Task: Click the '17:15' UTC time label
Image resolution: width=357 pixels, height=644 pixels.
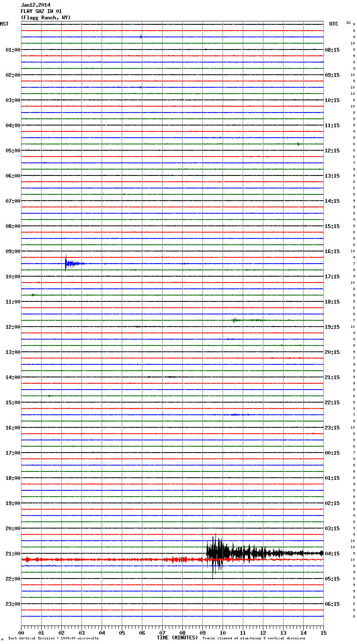Action: pyautogui.click(x=332, y=277)
